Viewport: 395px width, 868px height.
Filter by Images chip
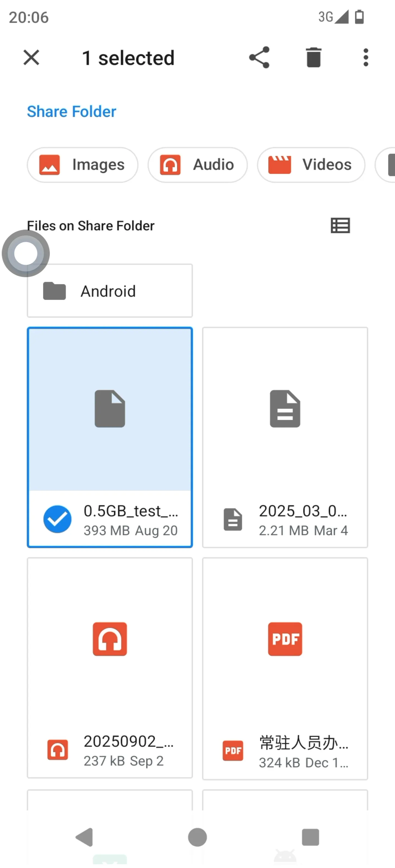click(82, 165)
